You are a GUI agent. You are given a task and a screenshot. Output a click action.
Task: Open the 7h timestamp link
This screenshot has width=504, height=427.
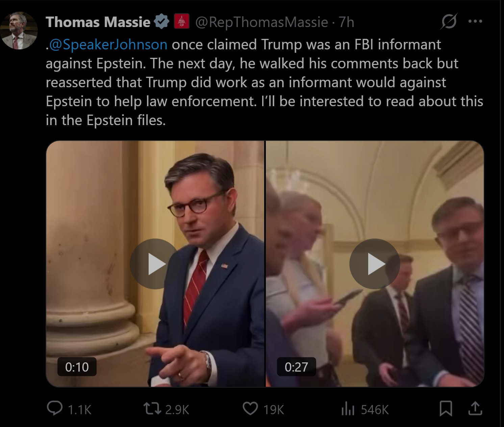point(347,22)
